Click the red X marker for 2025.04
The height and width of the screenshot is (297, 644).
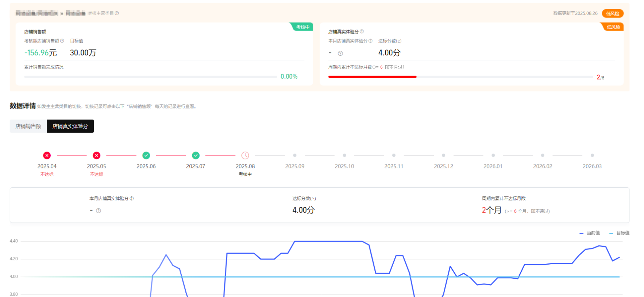47,156
